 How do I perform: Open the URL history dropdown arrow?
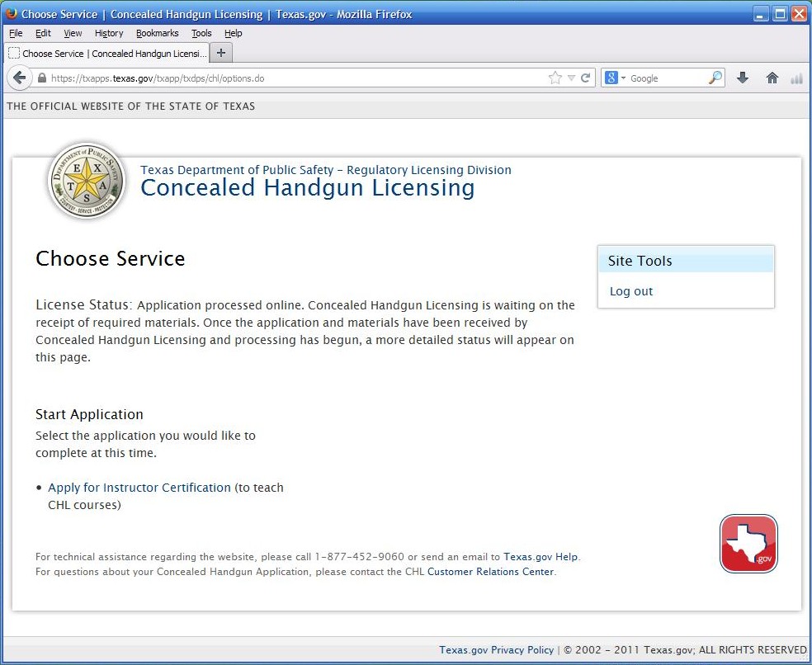[571, 78]
